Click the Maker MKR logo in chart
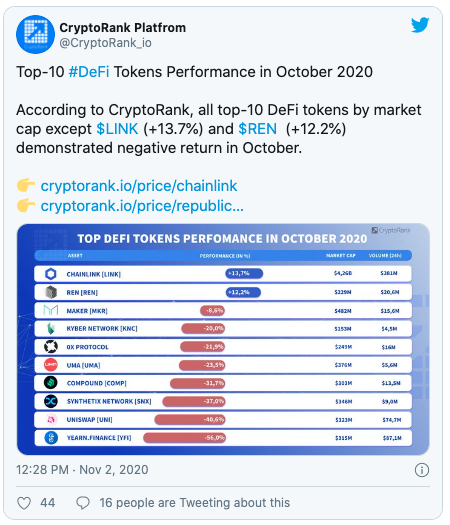 point(51,310)
